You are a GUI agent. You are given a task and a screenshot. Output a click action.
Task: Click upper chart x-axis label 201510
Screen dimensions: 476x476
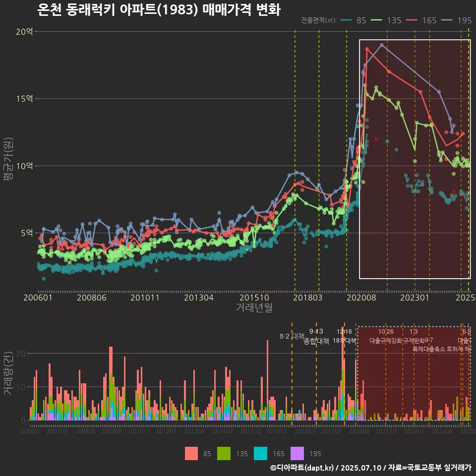(254, 297)
